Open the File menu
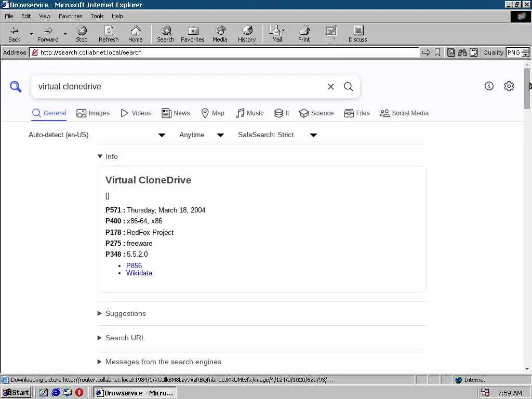 click(x=9, y=16)
